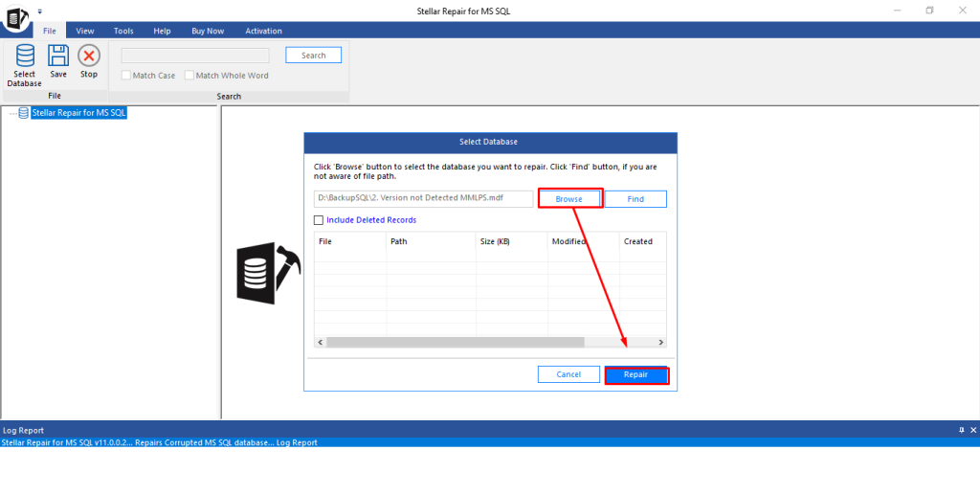The width and height of the screenshot is (980, 495).
Task: Click the Path column header
Action: (432, 241)
